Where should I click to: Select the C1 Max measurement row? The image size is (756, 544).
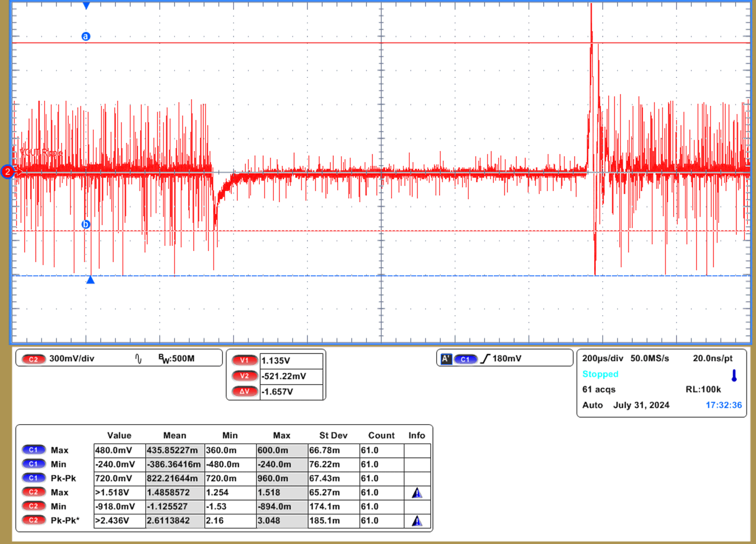coord(59,450)
